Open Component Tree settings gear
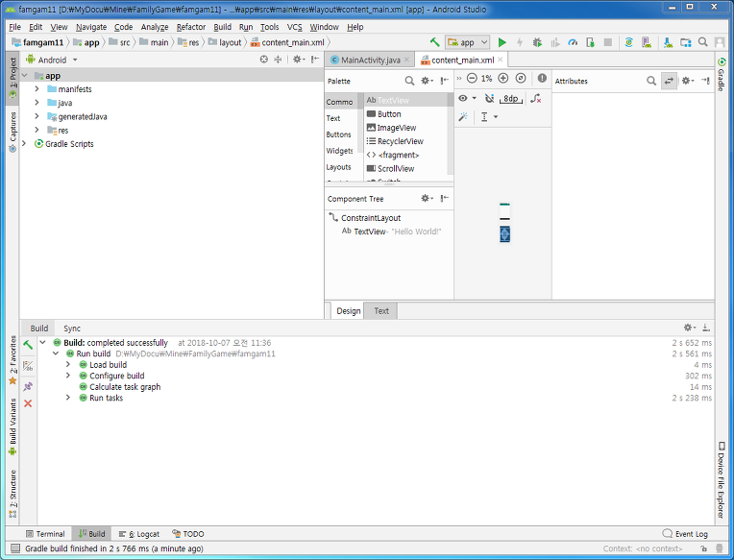The width and height of the screenshot is (734, 560). 427,199
